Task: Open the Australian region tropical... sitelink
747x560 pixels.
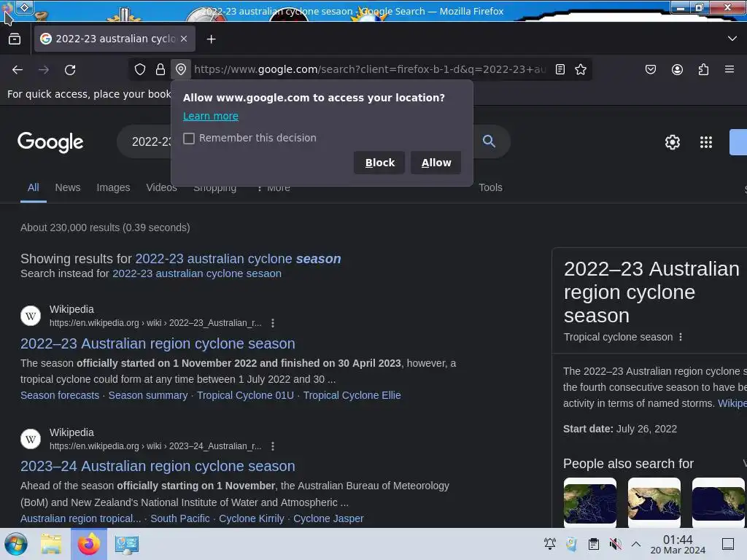Action: [81, 518]
